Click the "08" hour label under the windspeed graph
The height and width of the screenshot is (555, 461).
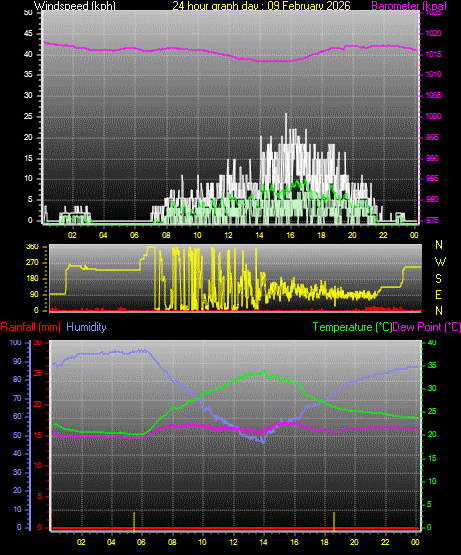[166, 235]
